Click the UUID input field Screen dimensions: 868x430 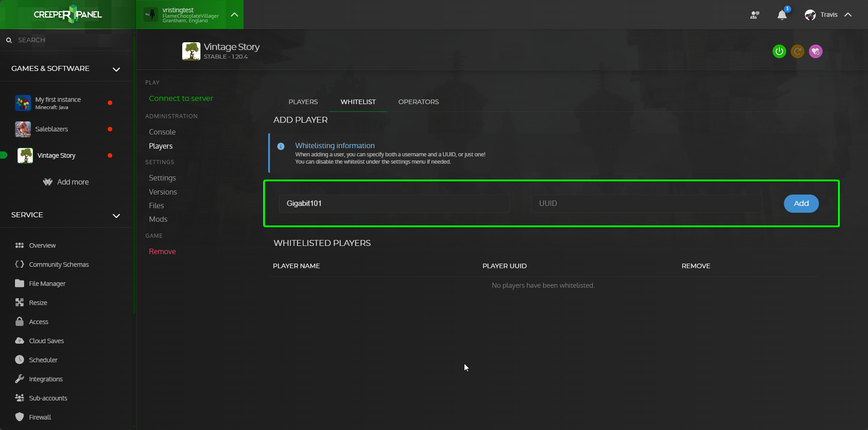(647, 203)
